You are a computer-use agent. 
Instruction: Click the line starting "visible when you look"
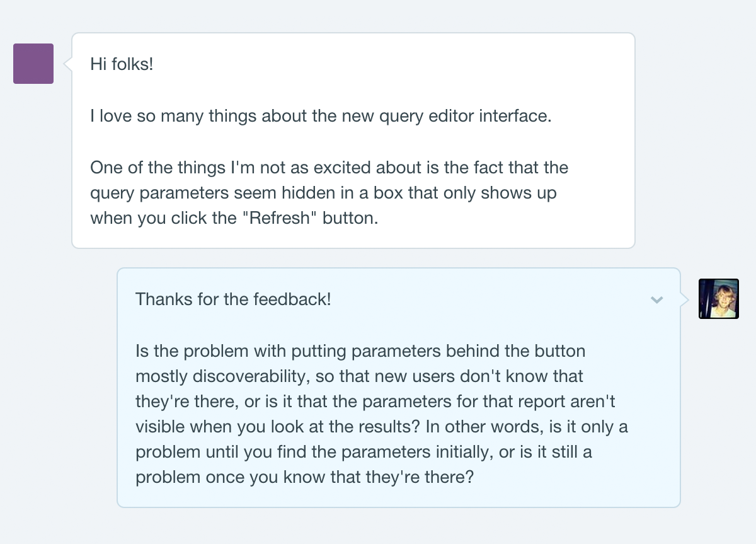point(382,427)
